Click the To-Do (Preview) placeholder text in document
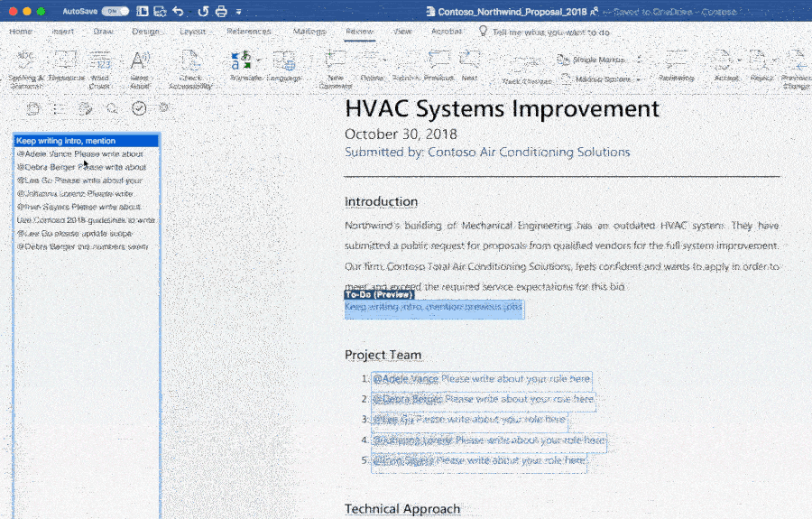This screenshot has height=519, width=812. click(x=433, y=307)
